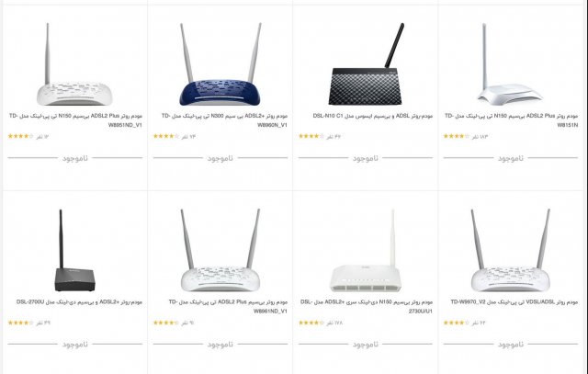The width and height of the screenshot is (588, 374).
Task: Open the TD-W8151N router image
Action: [511, 64]
